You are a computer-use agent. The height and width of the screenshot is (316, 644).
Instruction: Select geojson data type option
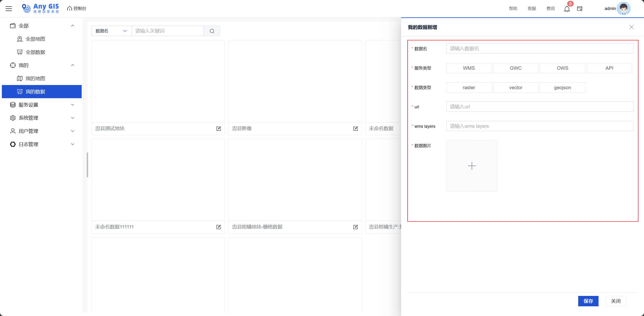tap(562, 88)
